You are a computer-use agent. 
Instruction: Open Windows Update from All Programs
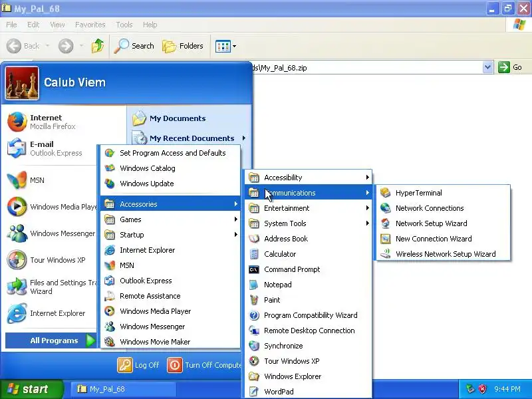point(170,184)
